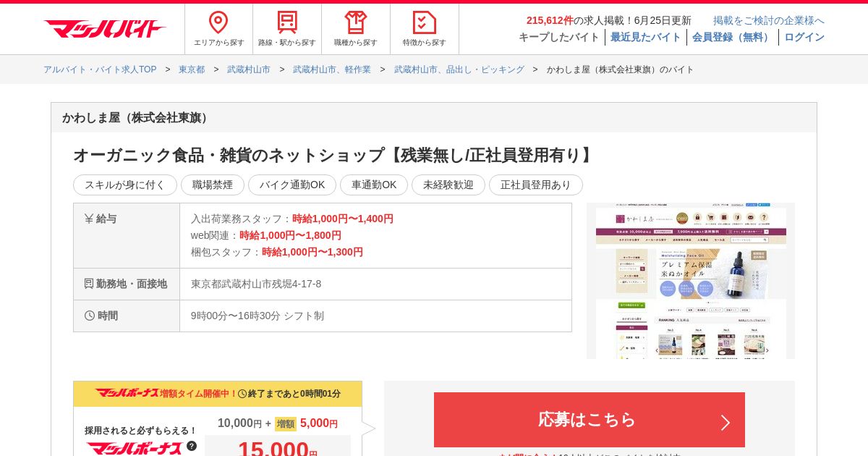This screenshot has height=456, width=868.
Task: Open 掲載をご検討の企業様へ link
Action: point(769,20)
